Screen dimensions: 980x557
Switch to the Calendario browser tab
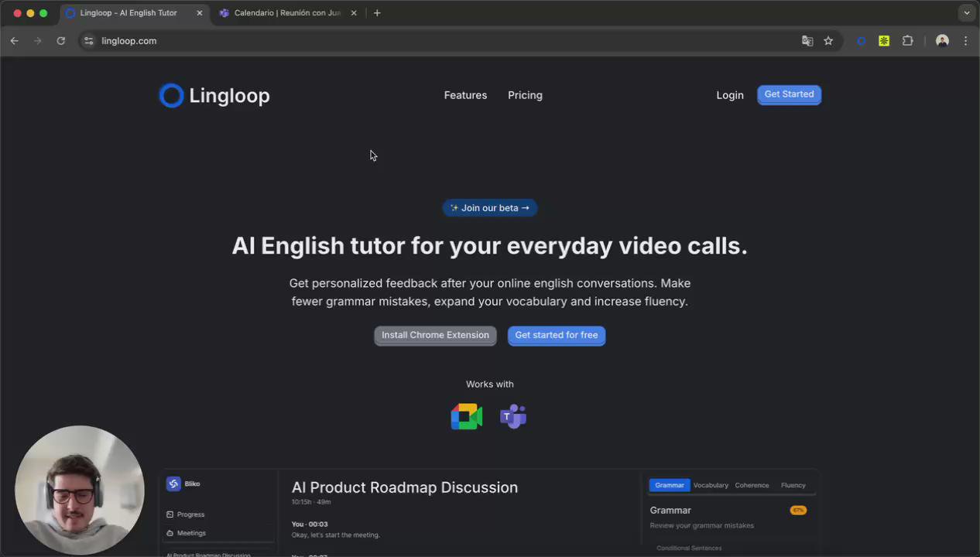click(x=288, y=13)
